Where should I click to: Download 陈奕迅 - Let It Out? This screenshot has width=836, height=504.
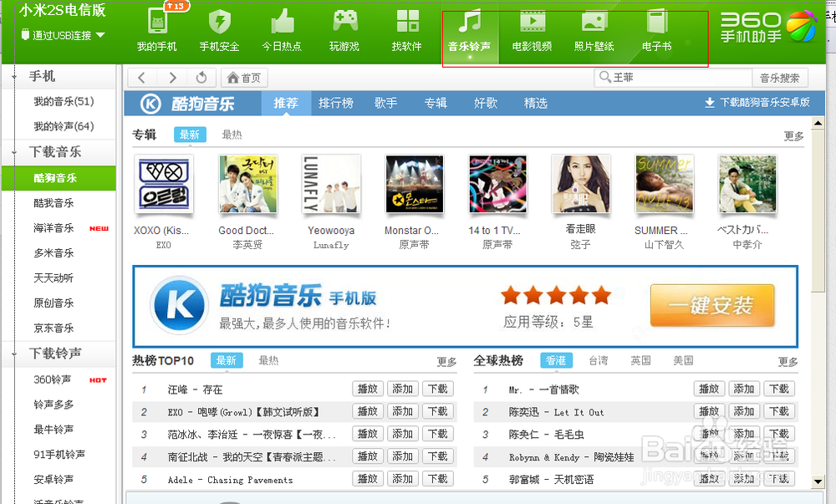[x=779, y=411]
